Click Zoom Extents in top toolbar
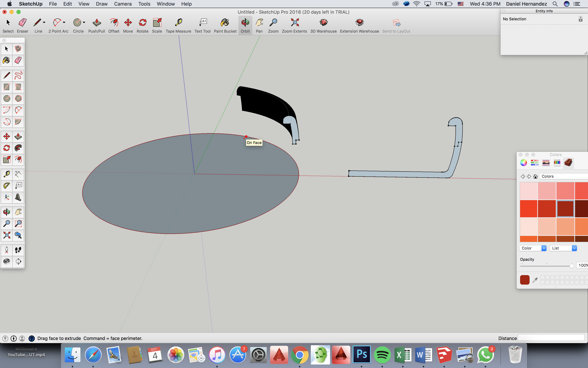 point(294,26)
